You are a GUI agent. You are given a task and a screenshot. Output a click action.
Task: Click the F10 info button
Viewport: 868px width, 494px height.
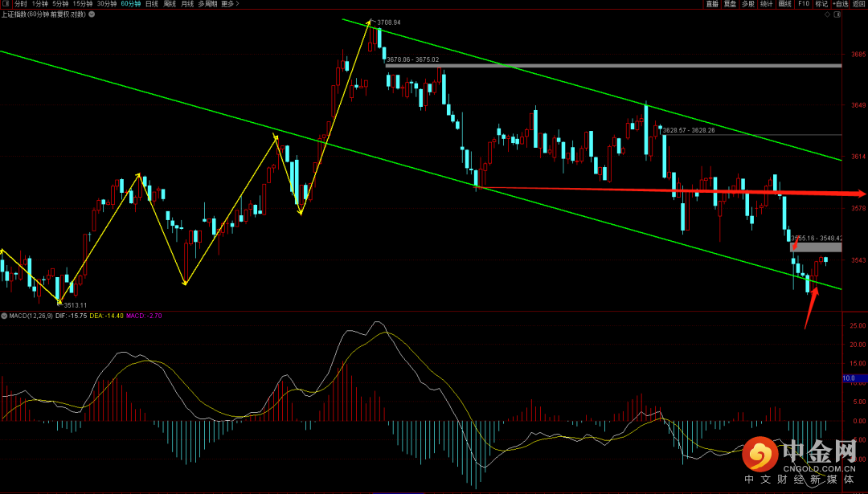[803, 4]
